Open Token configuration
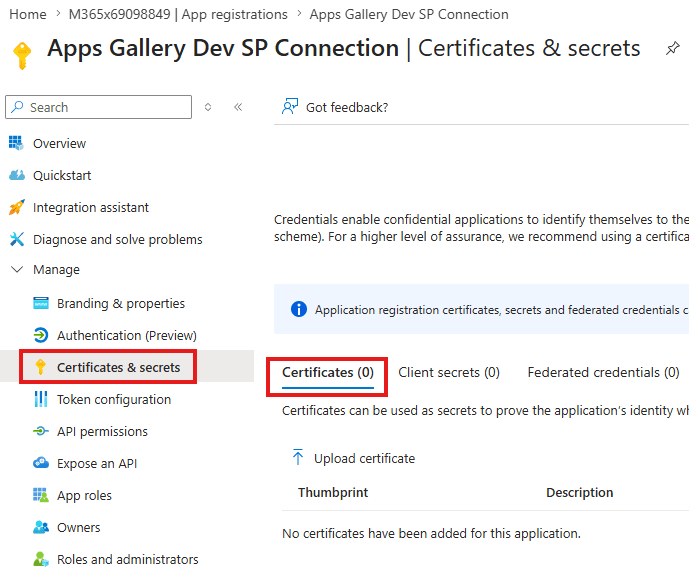 point(114,399)
